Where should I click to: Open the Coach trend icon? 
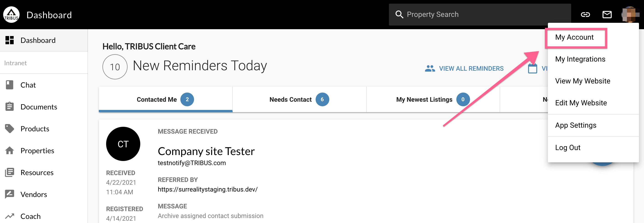point(10,216)
